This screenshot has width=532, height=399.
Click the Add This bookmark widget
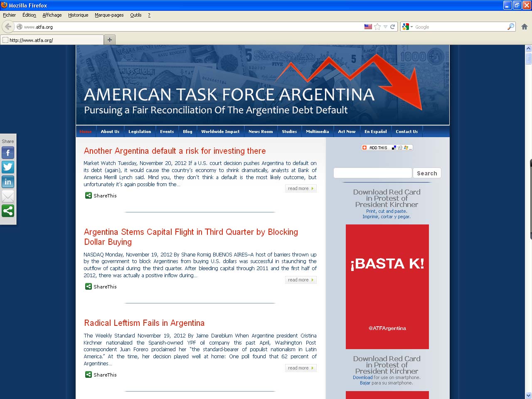click(387, 148)
